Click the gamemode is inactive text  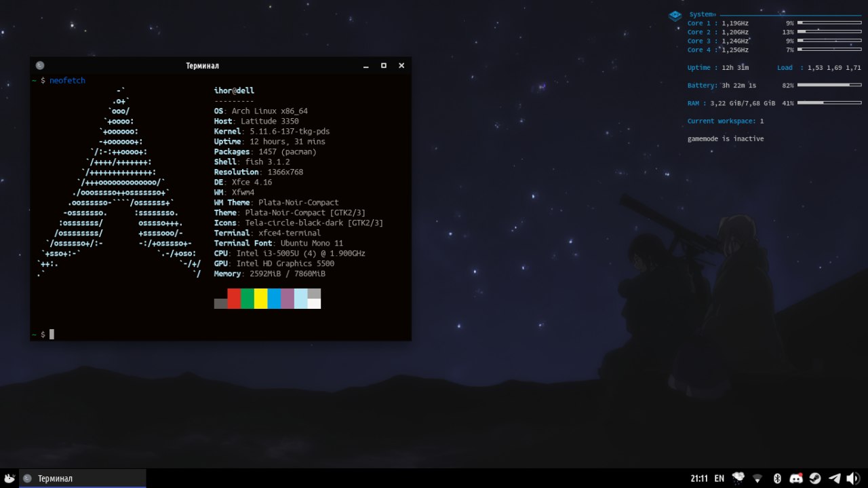pos(726,138)
